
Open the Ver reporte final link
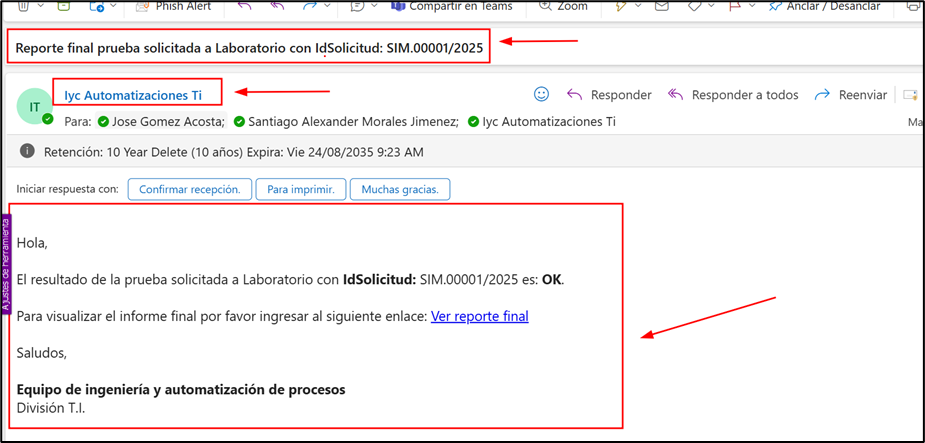coord(479,316)
